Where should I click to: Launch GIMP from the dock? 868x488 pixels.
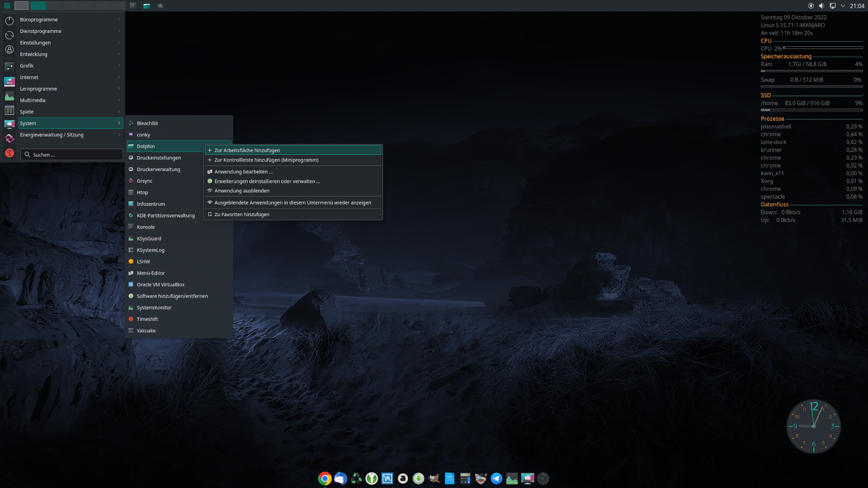tap(434, 478)
